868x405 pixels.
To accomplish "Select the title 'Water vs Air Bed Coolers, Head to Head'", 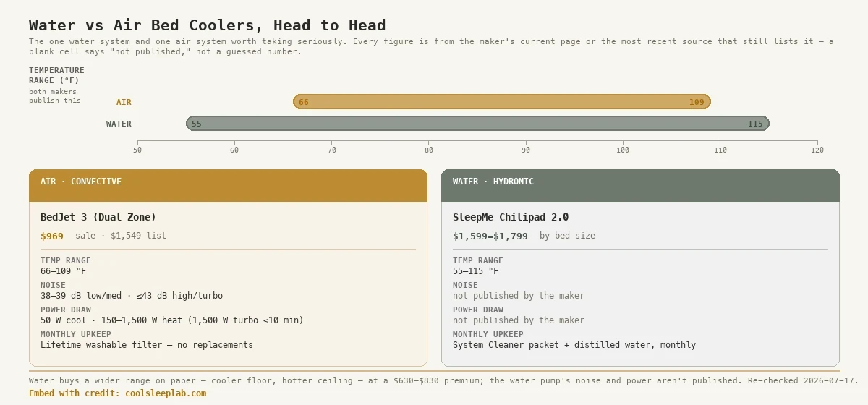I will [207, 25].
